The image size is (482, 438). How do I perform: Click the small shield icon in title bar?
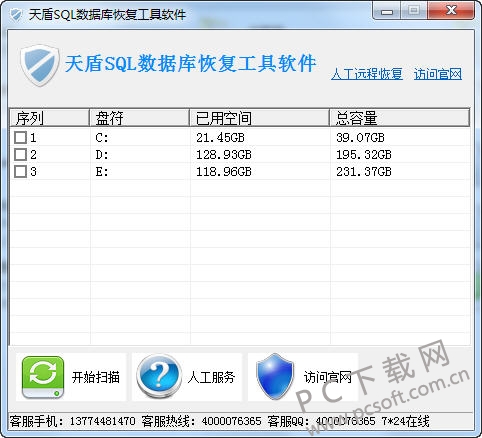tap(16, 15)
